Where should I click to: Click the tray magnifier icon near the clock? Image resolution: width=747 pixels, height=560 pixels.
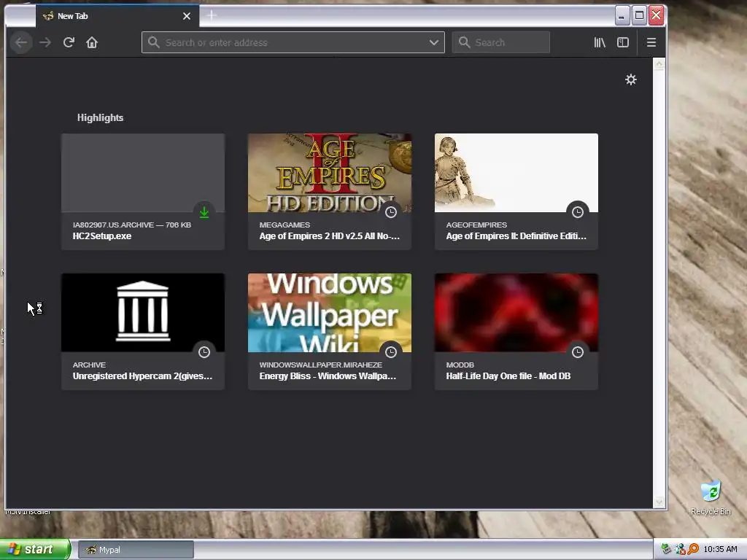[x=693, y=549]
